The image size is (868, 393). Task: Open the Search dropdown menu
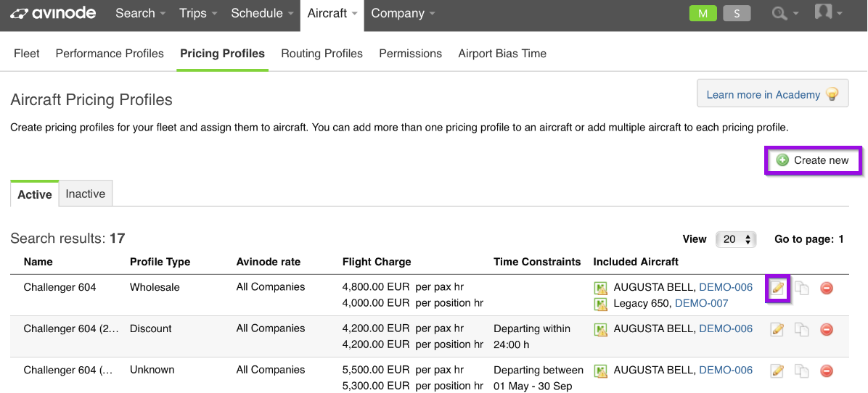(141, 14)
